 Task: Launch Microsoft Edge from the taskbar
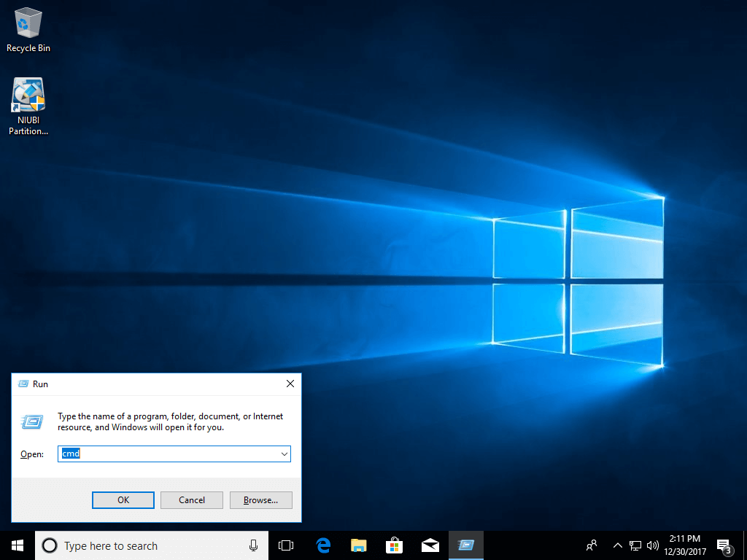[322, 545]
